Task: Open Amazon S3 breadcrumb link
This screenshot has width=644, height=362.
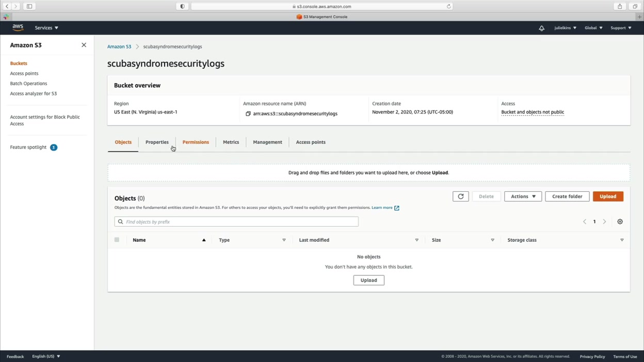Action: coord(119,46)
